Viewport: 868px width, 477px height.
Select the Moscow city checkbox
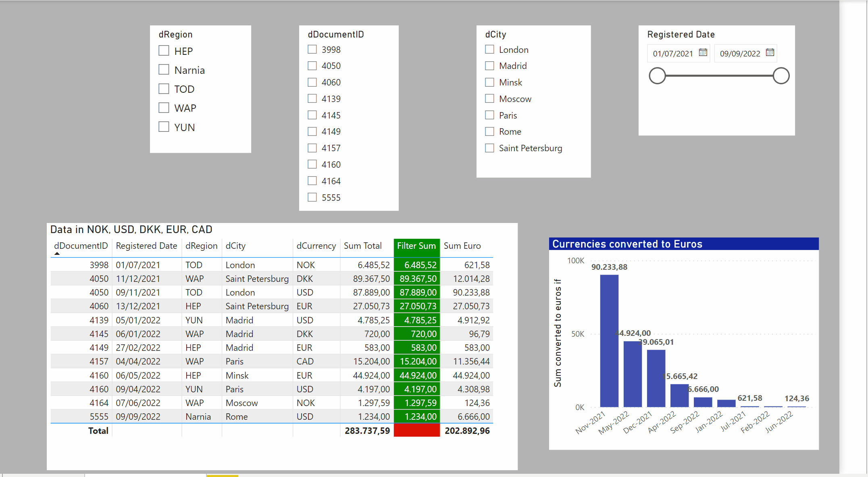pos(489,99)
